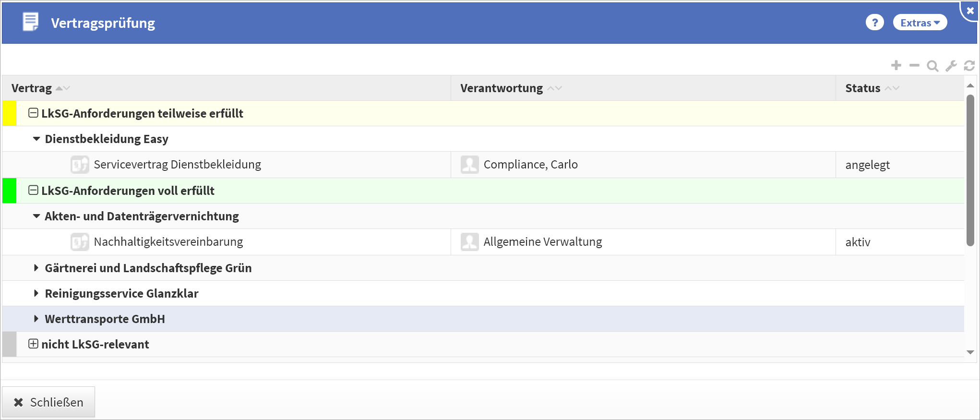Viewport: 980px width, 420px height.
Task: Open the help question mark icon
Action: tap(874, 23)
